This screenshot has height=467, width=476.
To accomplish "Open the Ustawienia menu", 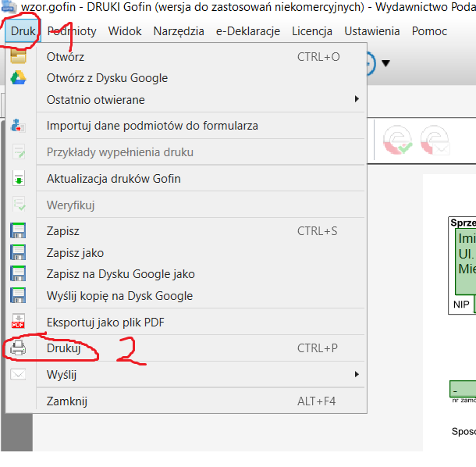I will point(371,31).
